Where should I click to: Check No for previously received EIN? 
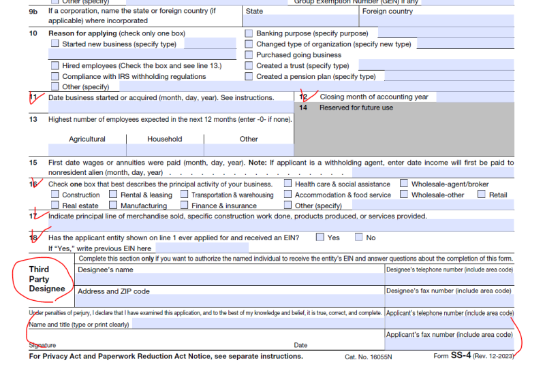(x=359, y=237)
